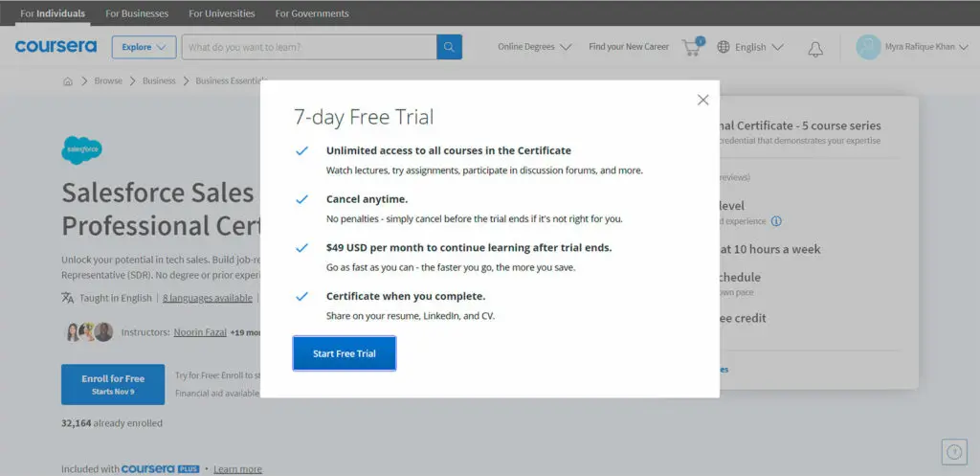Select the For Governments tab
Viewport: 980px width, 476px height.
[x=312, y=13]
